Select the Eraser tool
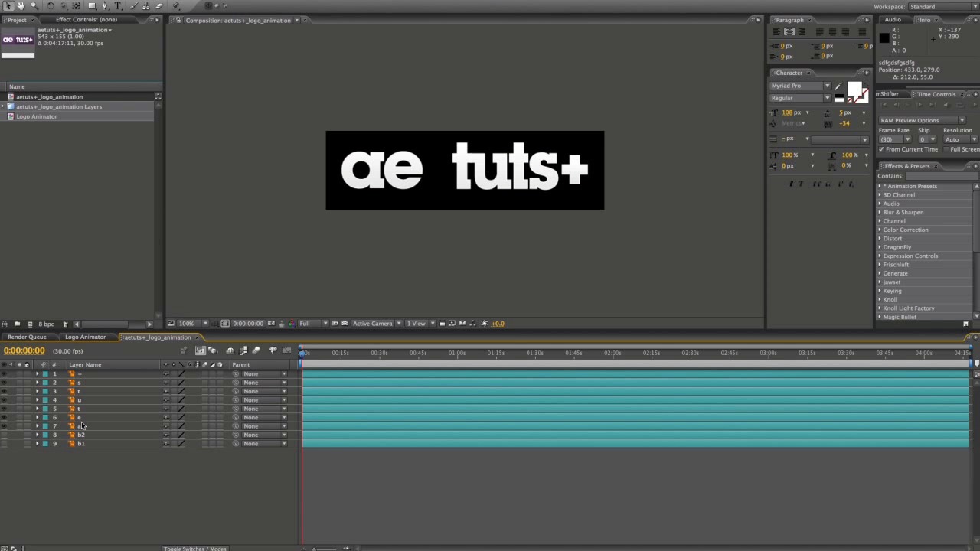Viewport: 980px width, 551px height. (x=158, y=6)
